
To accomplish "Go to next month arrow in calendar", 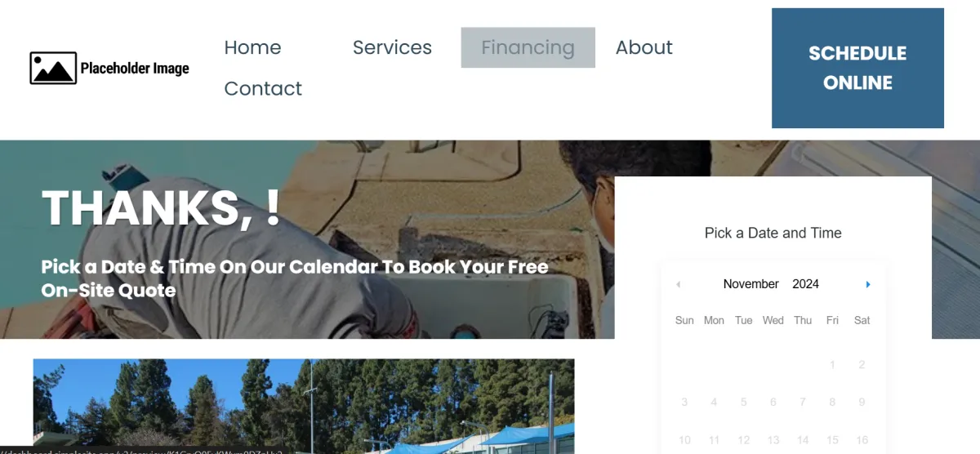I will (x=867, y=284).
